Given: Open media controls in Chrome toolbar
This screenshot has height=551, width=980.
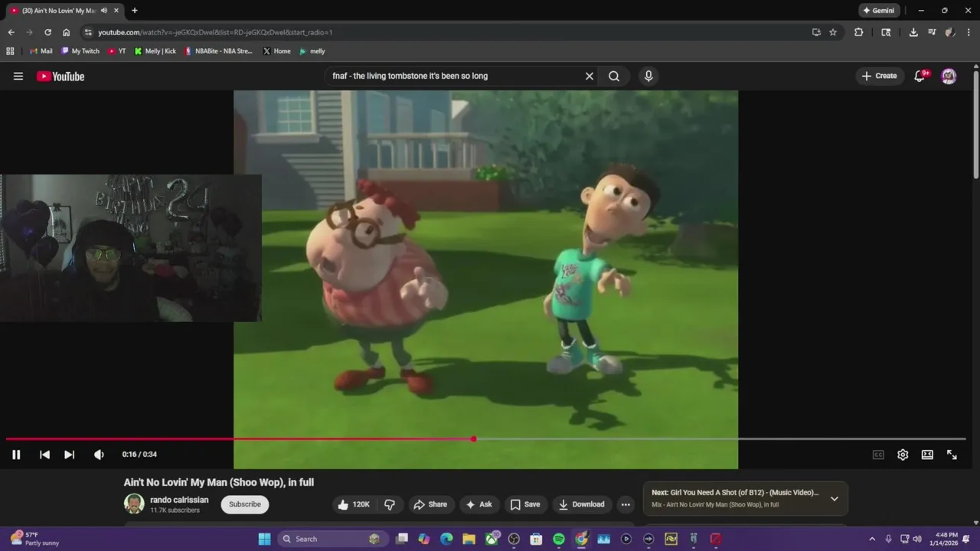Looking at the screenshot, I should [x=932, y=32].
